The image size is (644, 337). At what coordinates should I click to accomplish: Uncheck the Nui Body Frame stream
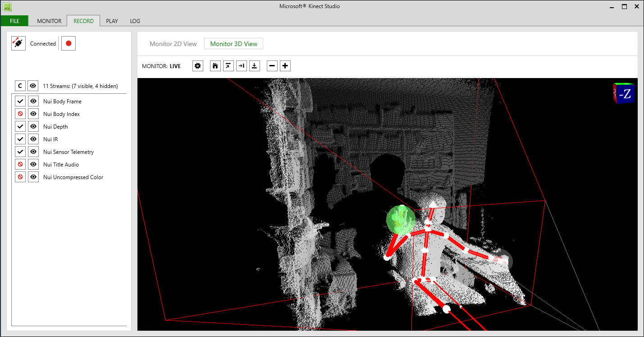pos(20,102)
